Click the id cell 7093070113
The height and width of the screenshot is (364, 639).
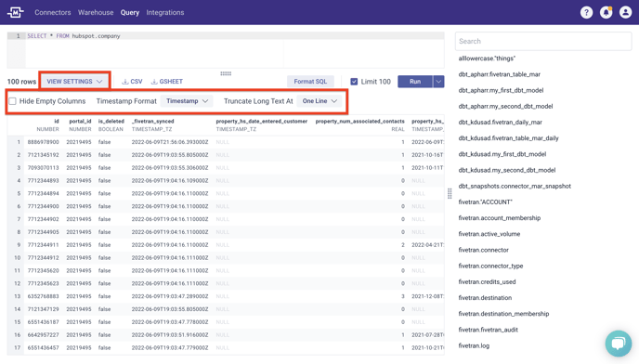coord(44,167)
